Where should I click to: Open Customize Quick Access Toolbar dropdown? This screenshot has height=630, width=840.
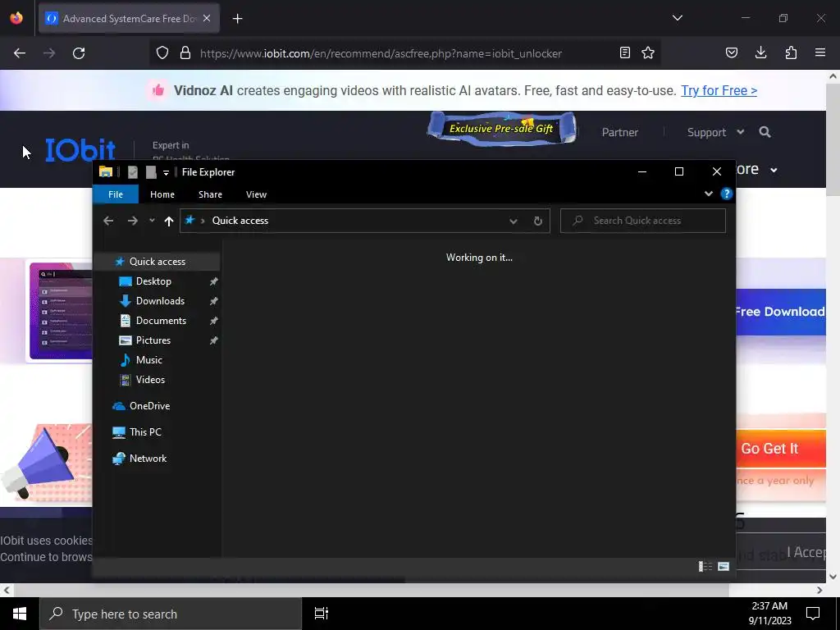tap(166, 172)
